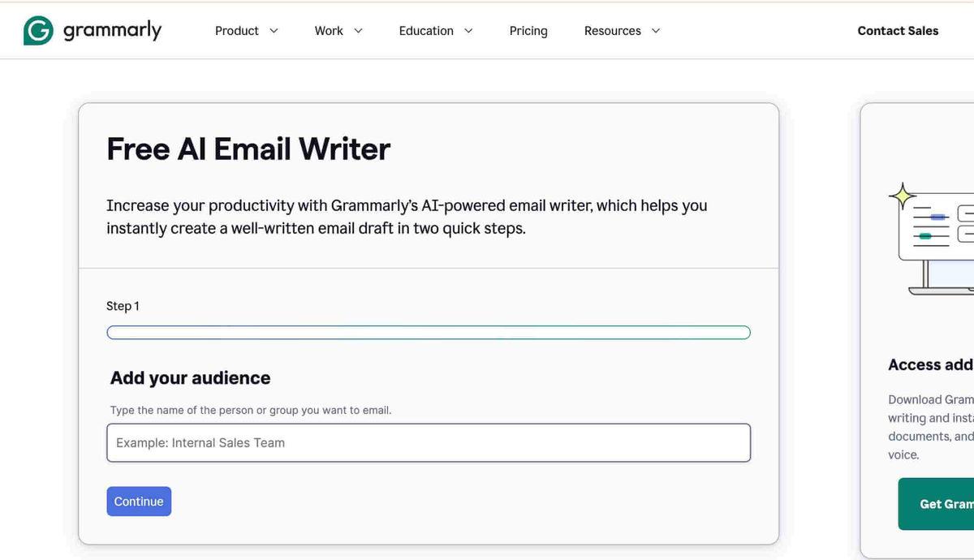Go to the Pricing page

(528, 31)
